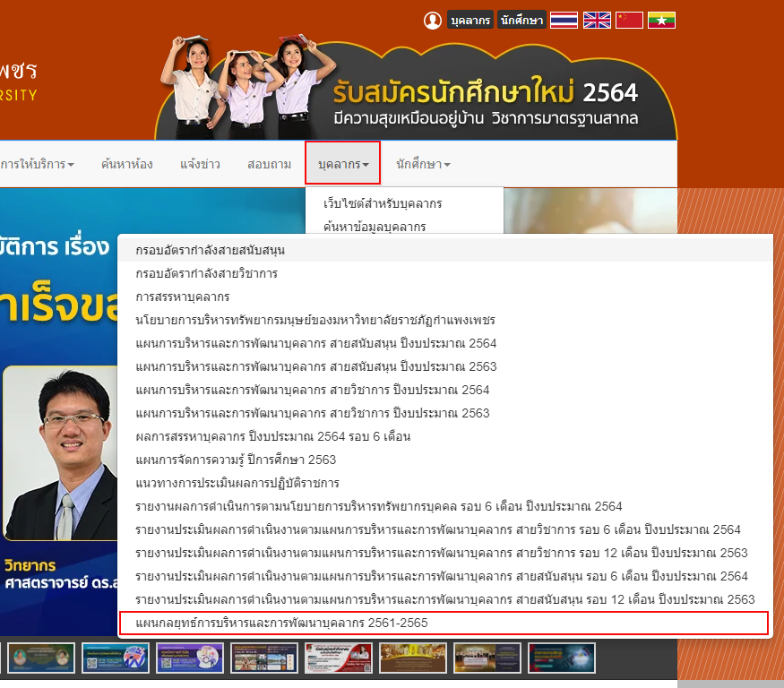
Task: Click the third carousel thumbnail in purple
Action: point(190,658)
